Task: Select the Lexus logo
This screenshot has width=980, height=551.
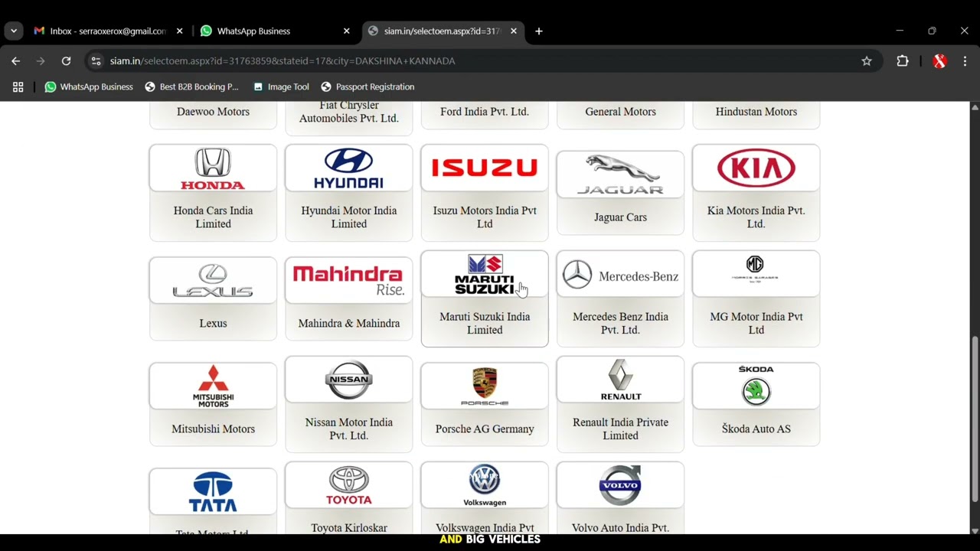Action: click(x=213, y=281)
